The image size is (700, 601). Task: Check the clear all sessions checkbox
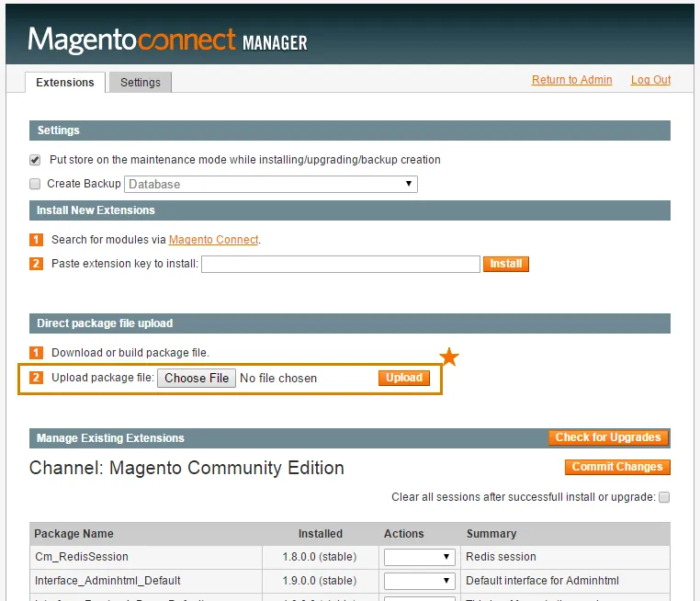[x=664, y=497]
